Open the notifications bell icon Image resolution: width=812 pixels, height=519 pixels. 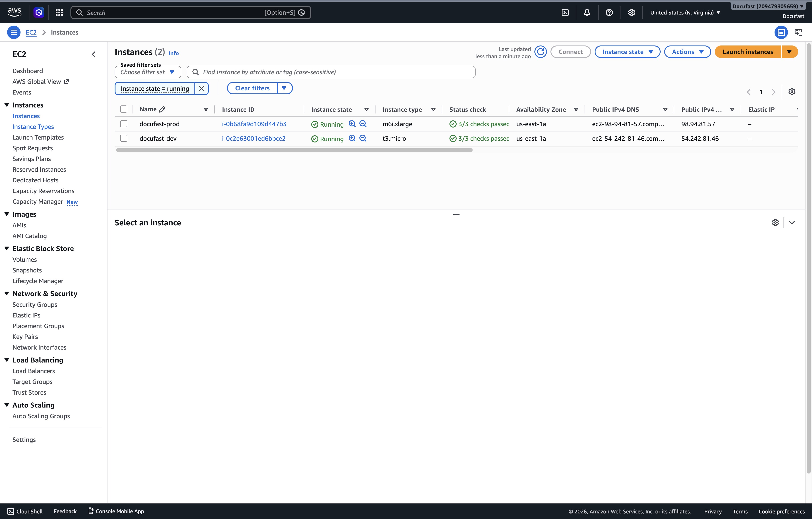(x=587, y=12)
